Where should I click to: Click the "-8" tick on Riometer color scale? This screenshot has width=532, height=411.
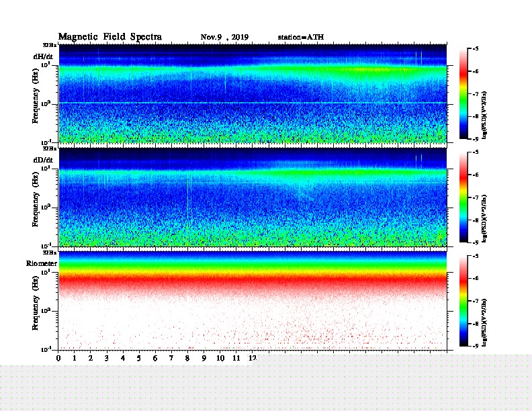pos(476,324)
